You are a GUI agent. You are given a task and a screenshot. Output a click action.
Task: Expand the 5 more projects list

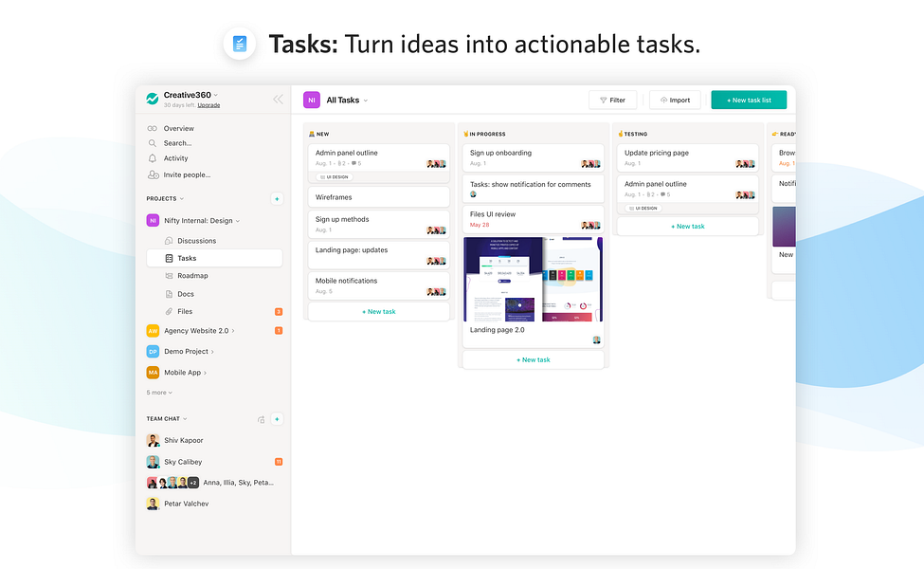(x=159, y=392)
